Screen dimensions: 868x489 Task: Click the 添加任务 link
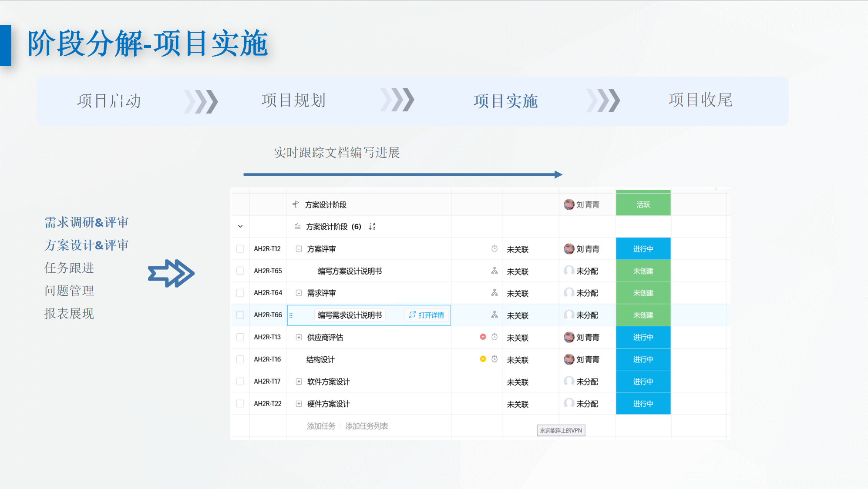tap(321, 426)
